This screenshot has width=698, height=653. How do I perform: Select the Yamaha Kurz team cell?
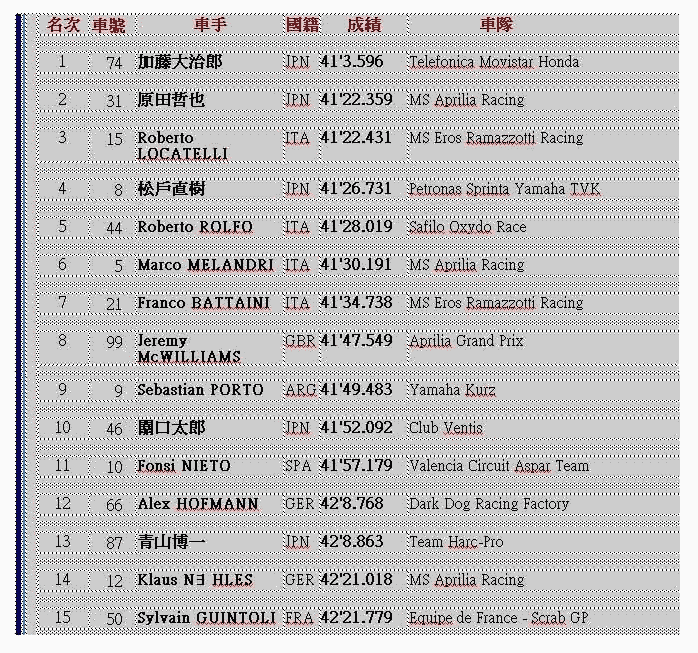tap(451, 390)
